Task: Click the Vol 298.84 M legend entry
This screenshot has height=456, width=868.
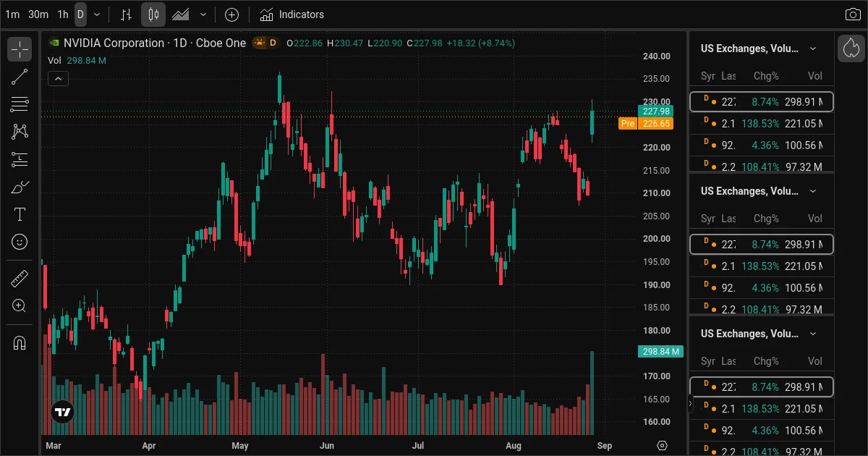Action: (77, 61)
